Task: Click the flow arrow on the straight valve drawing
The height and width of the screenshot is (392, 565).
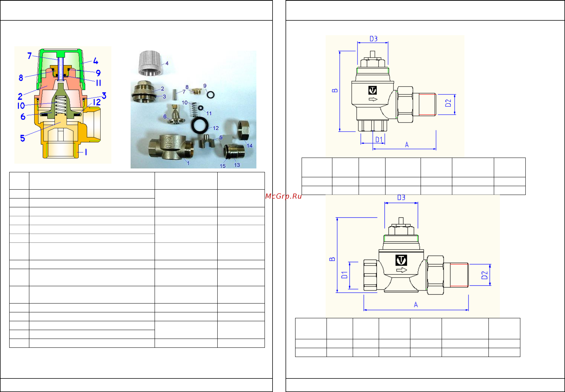Action: click(402, 270)
